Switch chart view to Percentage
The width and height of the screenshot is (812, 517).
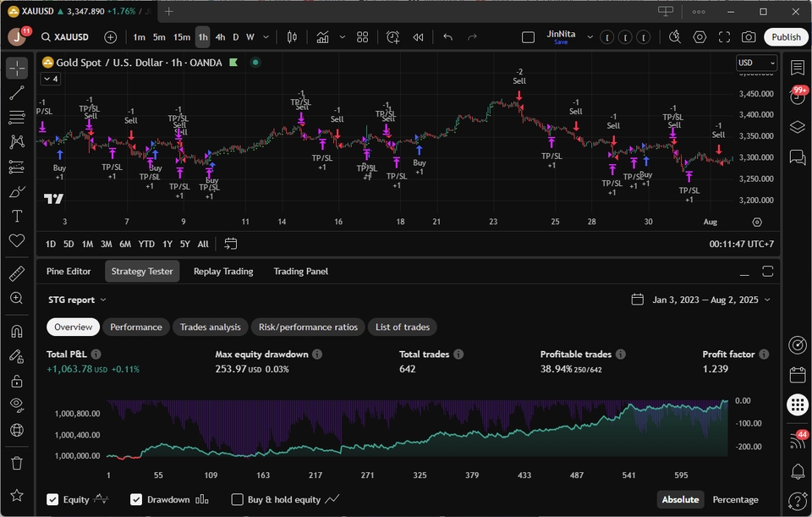pos(735,499)
